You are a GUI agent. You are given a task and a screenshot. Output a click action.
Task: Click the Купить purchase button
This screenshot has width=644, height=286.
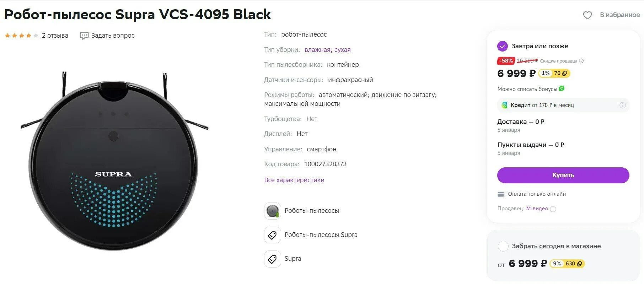(563, 175)
